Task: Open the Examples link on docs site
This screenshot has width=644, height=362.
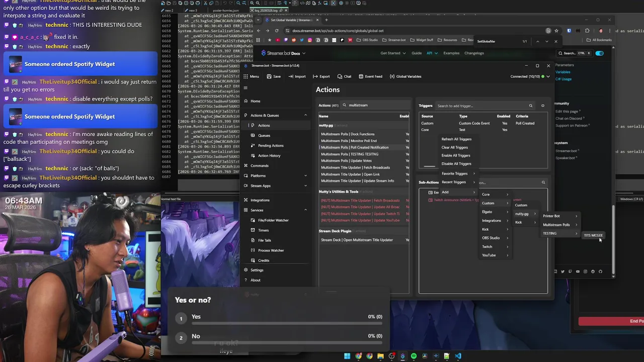Action: [x=451, y=53]
